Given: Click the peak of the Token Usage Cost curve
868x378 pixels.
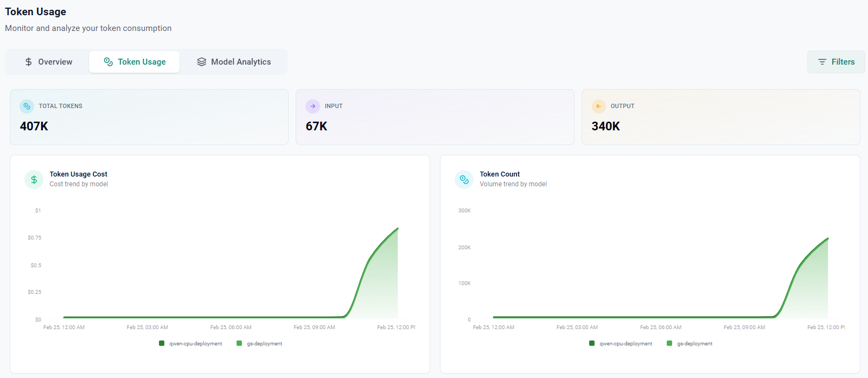Looking at the screenshot, I should 398,229.
